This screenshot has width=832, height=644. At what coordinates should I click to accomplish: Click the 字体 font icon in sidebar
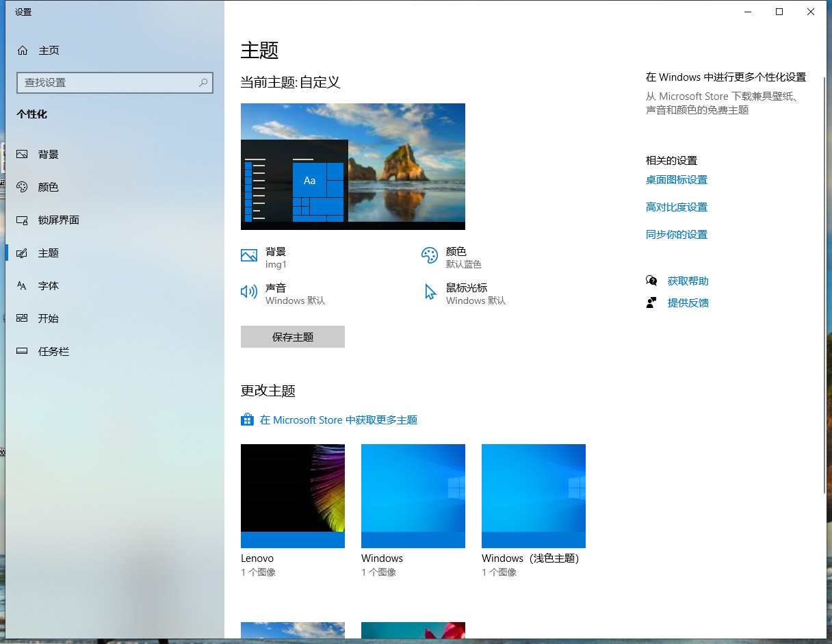point(23,286)
